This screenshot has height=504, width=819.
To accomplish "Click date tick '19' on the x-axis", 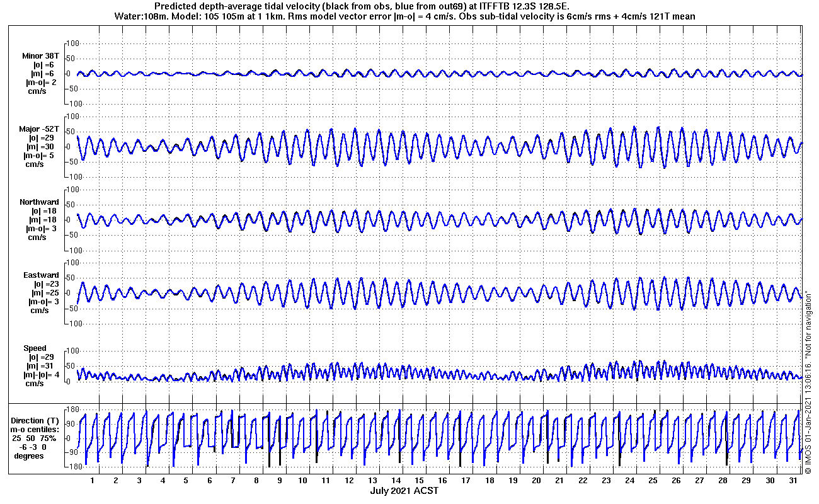I will (513, 481).
